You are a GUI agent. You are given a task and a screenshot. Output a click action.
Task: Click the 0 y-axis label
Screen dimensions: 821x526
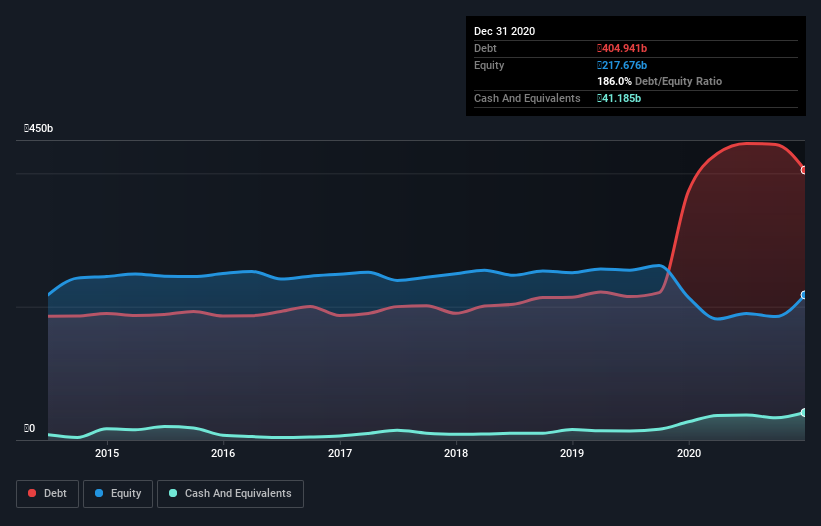[29, 428]
